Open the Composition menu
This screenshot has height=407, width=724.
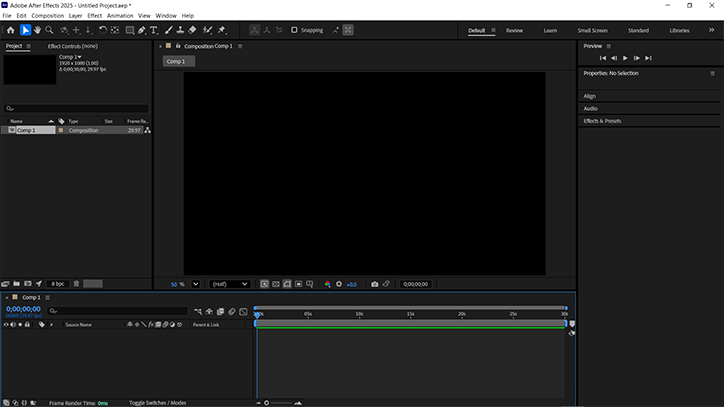47,16
